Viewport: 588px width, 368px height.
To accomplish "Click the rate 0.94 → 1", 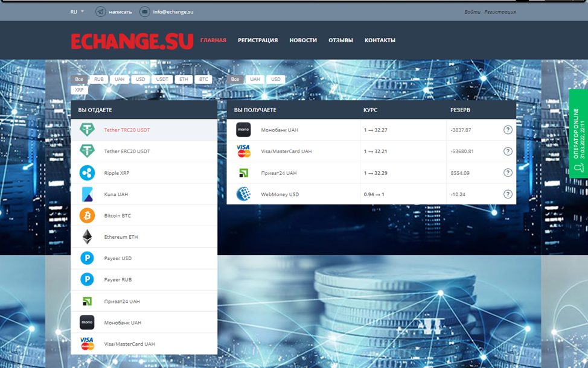I will pyautogui.click(x=374, y=194).
